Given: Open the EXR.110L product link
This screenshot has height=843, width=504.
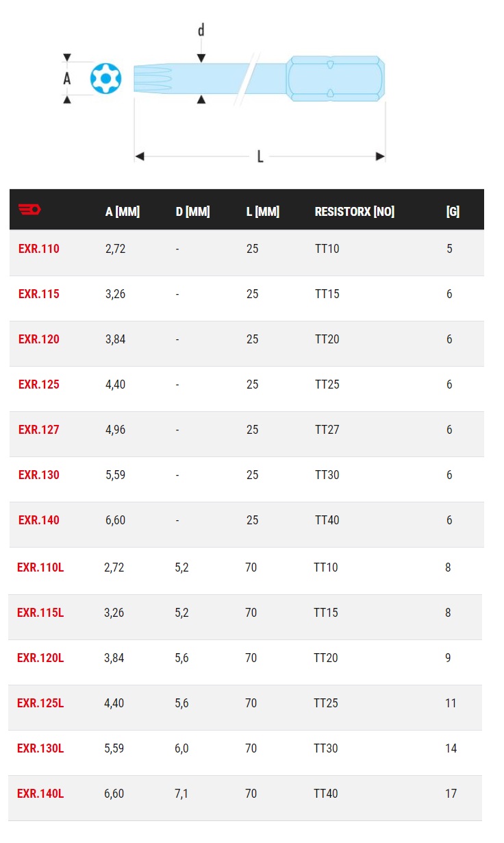Looking at the screenshot, I should [40, 567].
